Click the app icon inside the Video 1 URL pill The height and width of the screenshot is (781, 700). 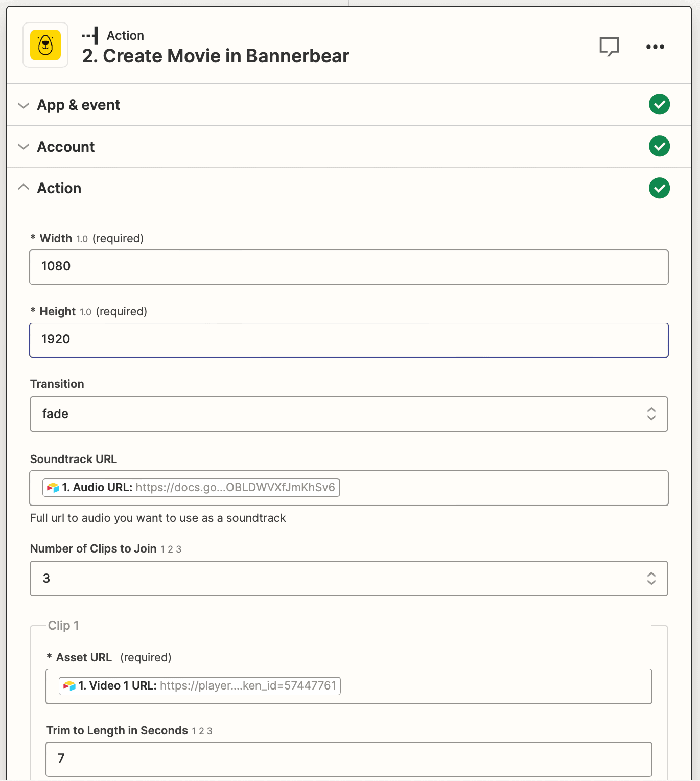coord(69,685)
